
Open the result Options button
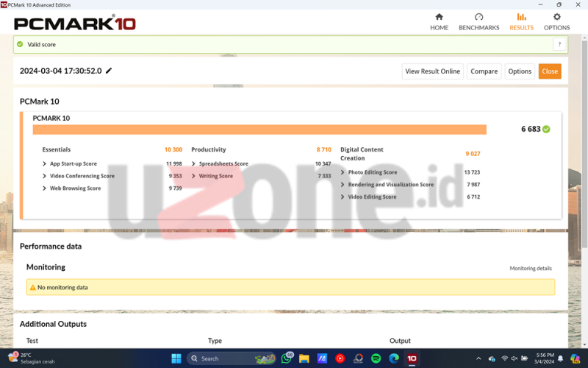[520, 71]
